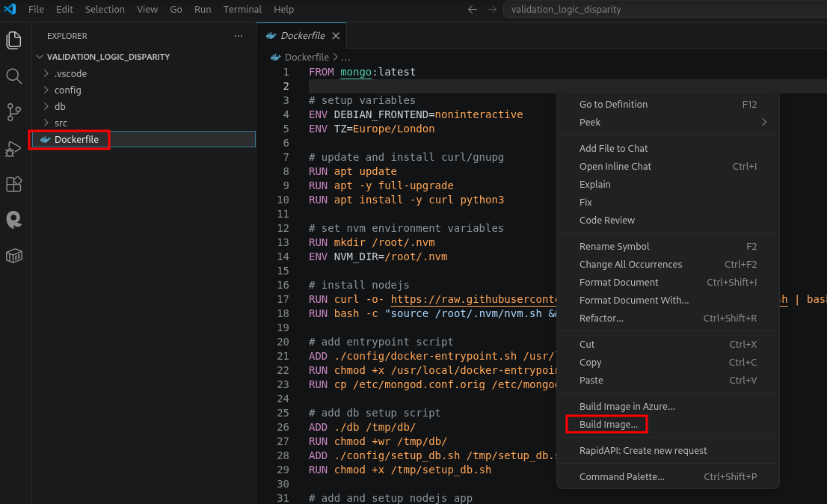The height and width of the screenshot is (504, 827).
Task: Open the File menu
Action: [36, 10]
